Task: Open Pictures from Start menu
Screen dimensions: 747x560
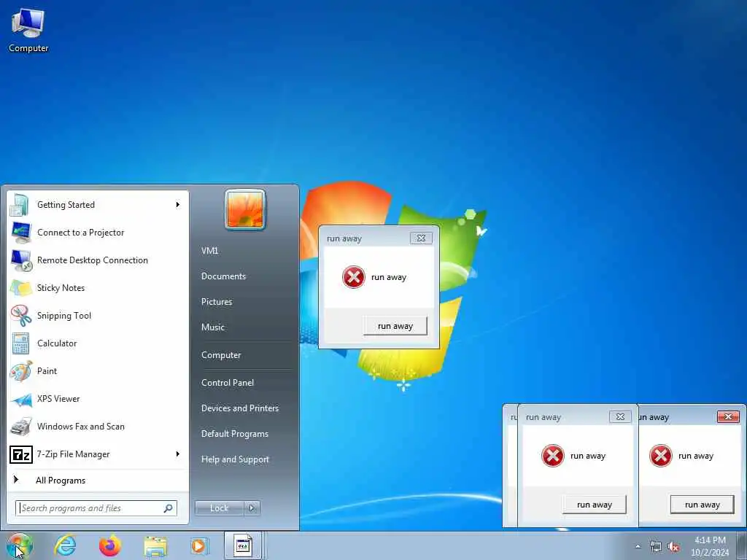Action: point(217,302)
